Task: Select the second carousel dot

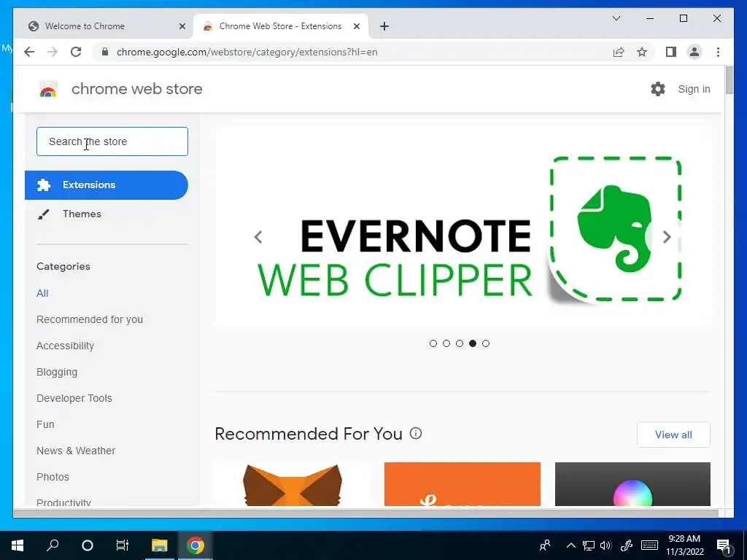Action: tap(446, 343)
